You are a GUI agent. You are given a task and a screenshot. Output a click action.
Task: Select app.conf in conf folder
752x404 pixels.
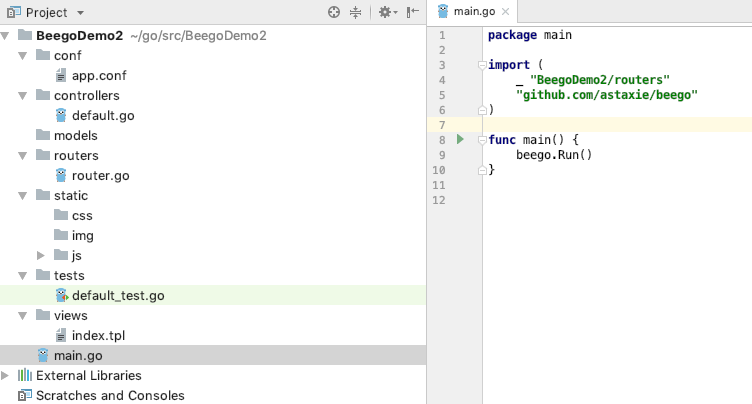click(98, 75)
